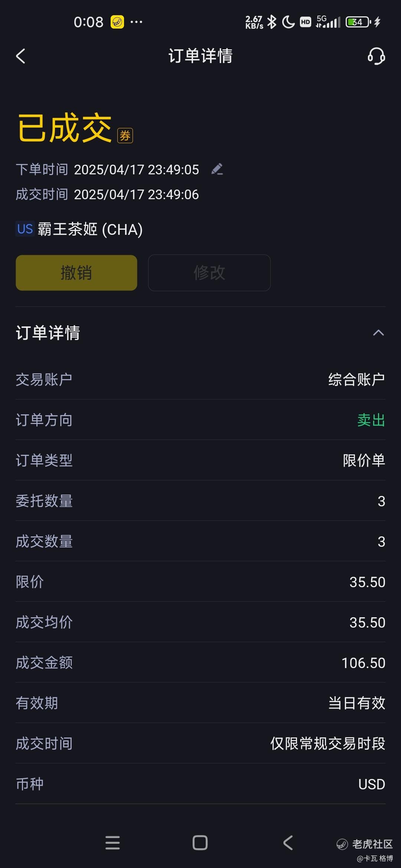Tap the back arrow in header
This screenshot has height=868, width=401.
pyautogui.click(x=21, y=56)
